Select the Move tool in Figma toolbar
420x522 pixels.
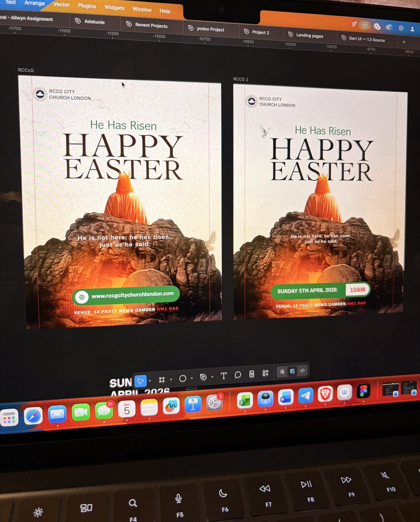tap(140, 381)
